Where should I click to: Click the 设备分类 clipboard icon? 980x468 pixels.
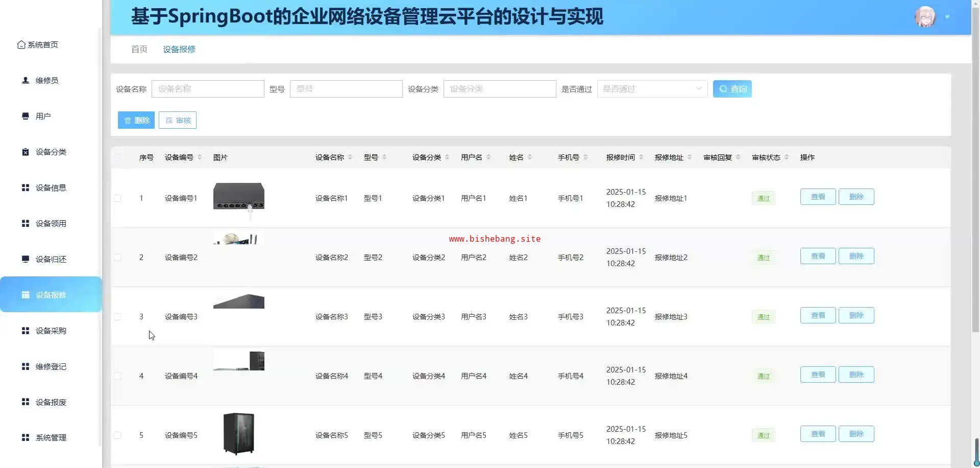click(x=26, y=152)
